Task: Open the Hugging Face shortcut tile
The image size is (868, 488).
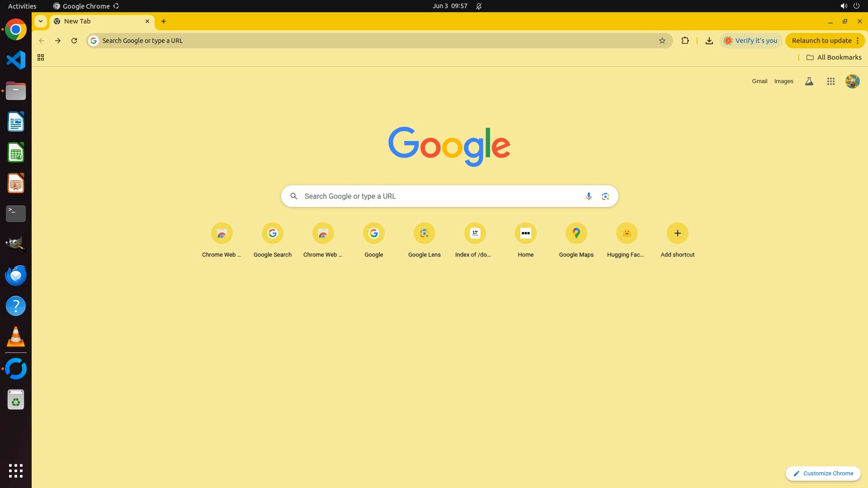Action: (x=626, y=234)
